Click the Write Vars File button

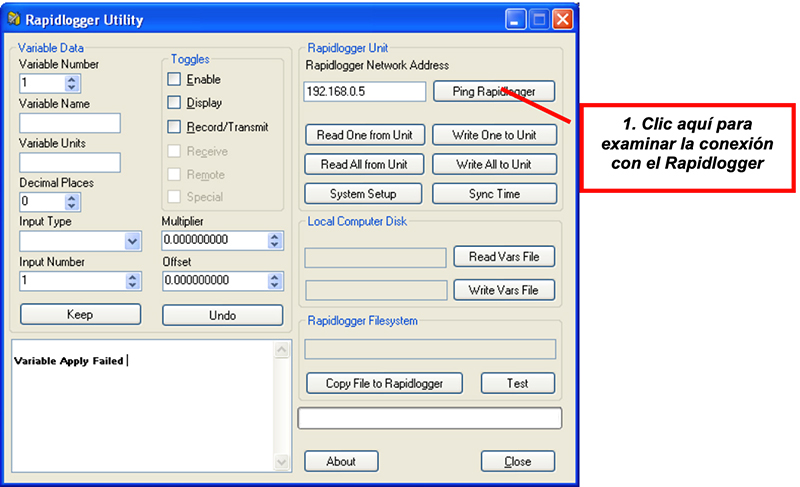pyautogui.click(x=504, y=290)
